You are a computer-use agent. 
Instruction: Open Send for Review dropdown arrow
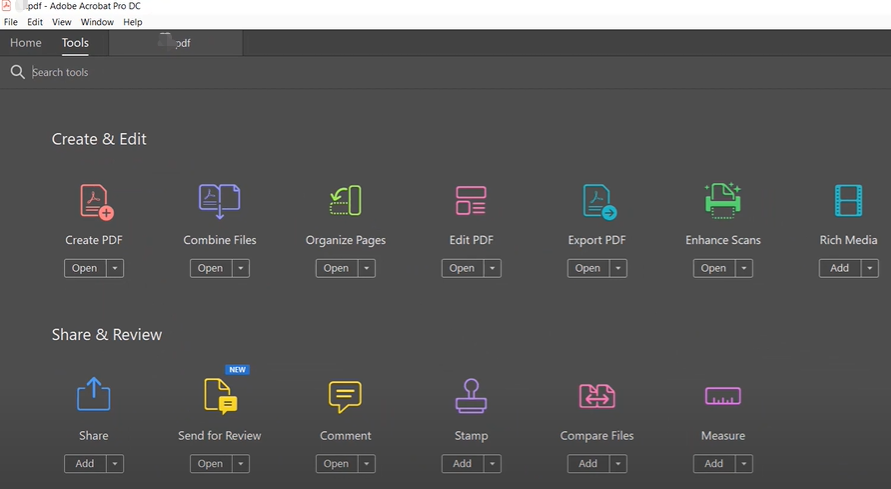(241, 463)
